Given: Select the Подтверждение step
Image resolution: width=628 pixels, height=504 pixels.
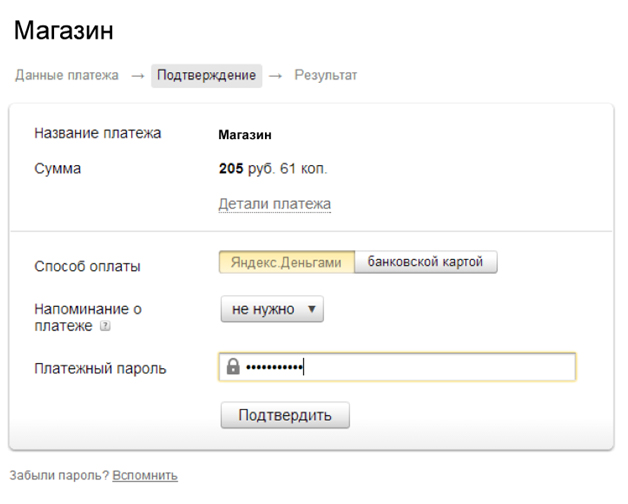Looking at the screenshot, I should coord(206,75).
